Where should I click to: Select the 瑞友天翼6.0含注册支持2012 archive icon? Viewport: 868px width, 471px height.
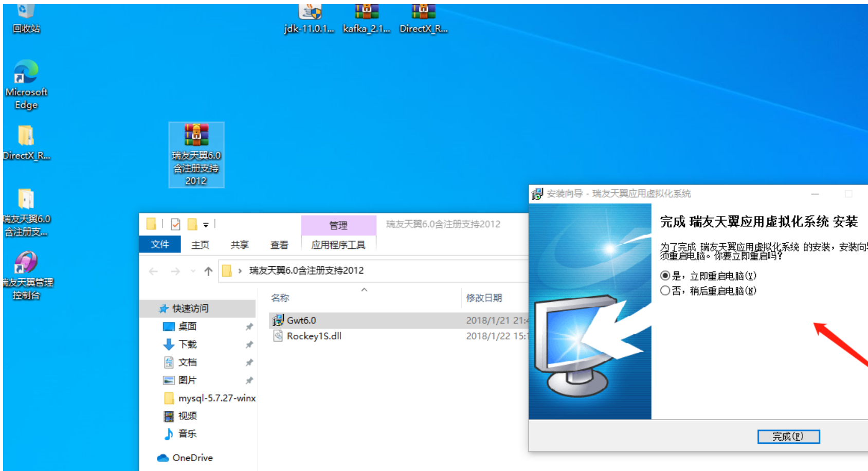point(196,155)
